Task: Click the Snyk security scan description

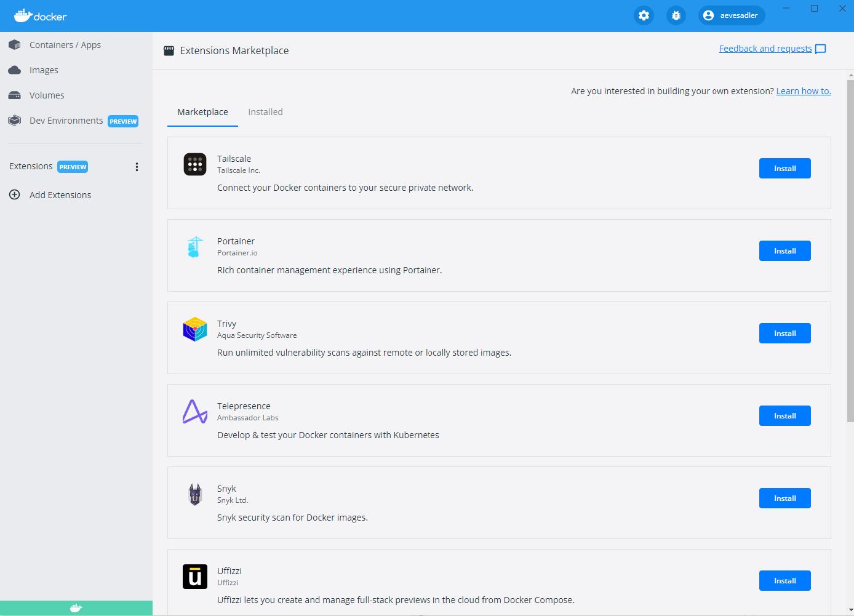Action: coord(292,518)
